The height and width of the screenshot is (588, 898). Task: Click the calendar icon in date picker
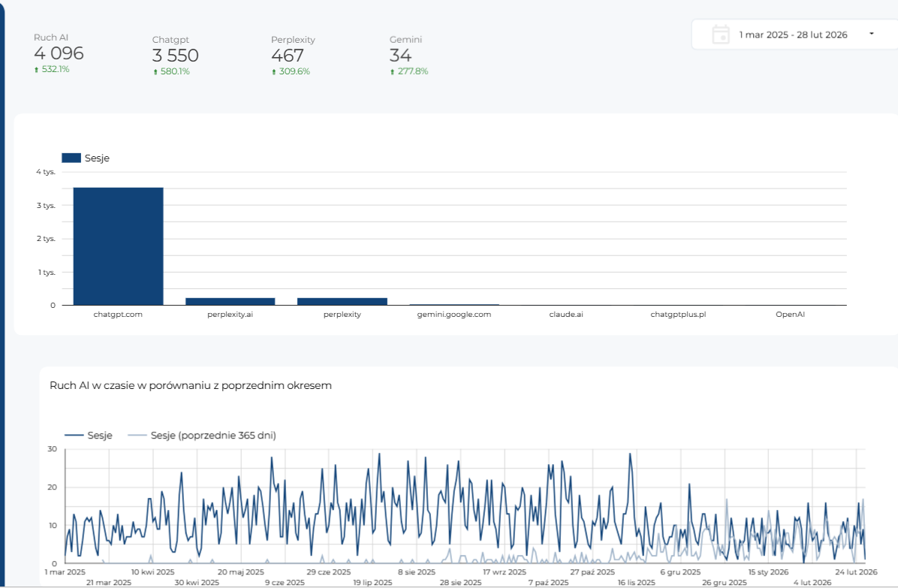tap(721, 35)
